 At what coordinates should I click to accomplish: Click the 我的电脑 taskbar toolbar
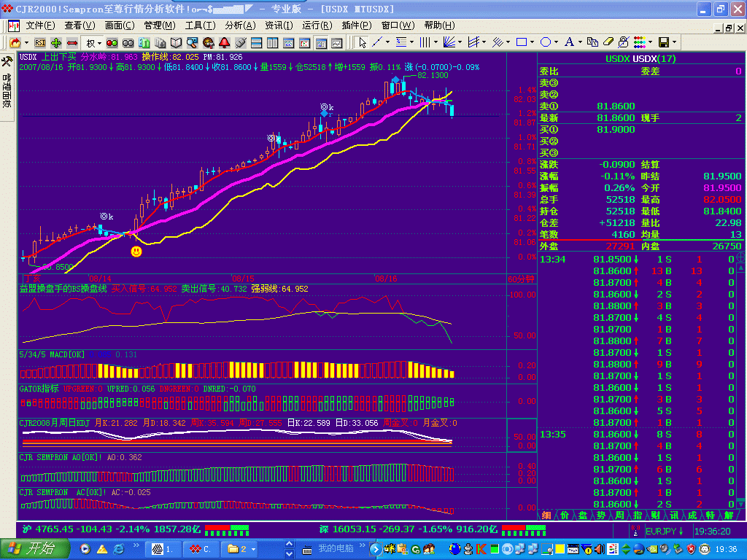click(x=336, y=548)
